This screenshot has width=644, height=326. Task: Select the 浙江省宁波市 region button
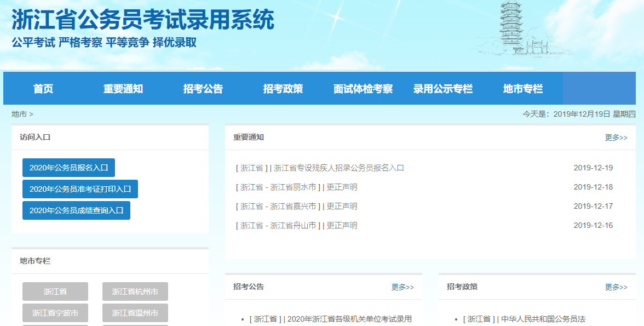click(55, 313)
